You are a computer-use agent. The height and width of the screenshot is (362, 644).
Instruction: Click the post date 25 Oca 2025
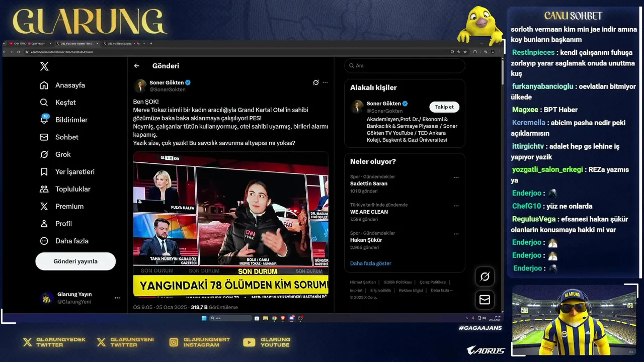click(171, 307)
